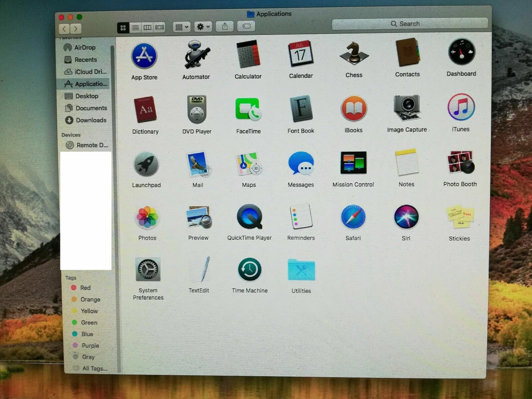This screenshot has height=399, width=532.
Task: Launch FaceTime from Applications
Action: coord(248,108)
